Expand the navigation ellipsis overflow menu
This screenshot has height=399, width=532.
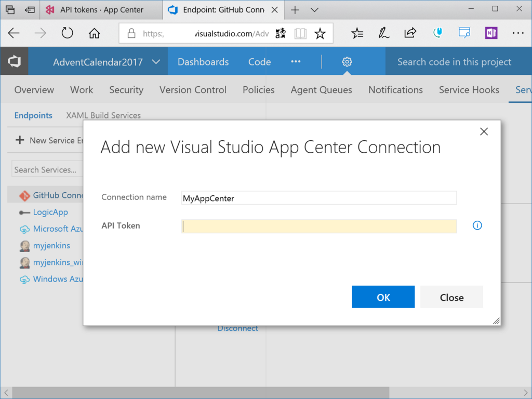click(296, 62)
